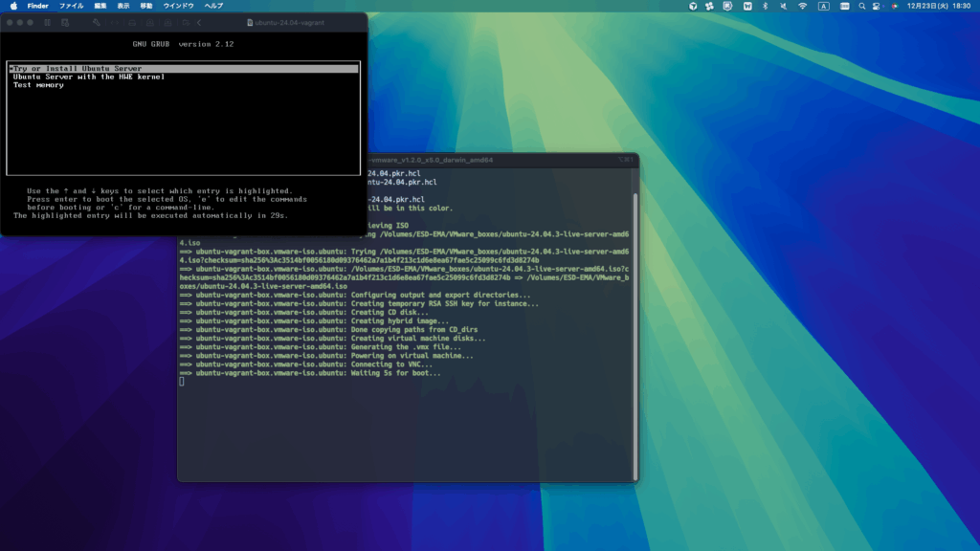Open the ファイル menu
This screenshot has height=551, width=980.
click(x=72, y=6)
